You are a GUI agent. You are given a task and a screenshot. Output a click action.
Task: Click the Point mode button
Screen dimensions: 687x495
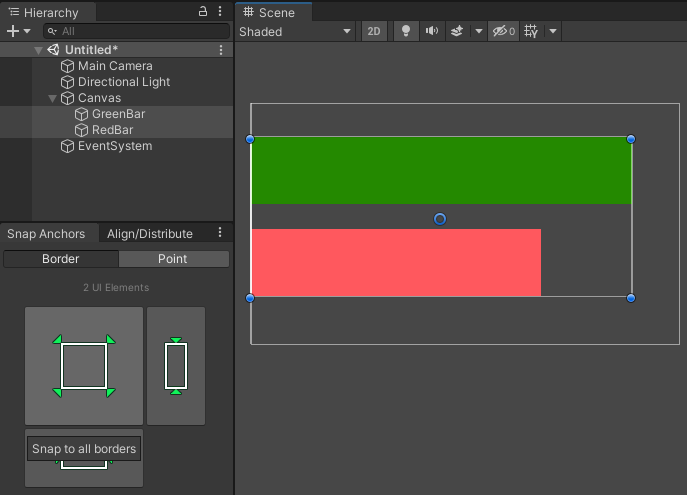click(173, 259)
